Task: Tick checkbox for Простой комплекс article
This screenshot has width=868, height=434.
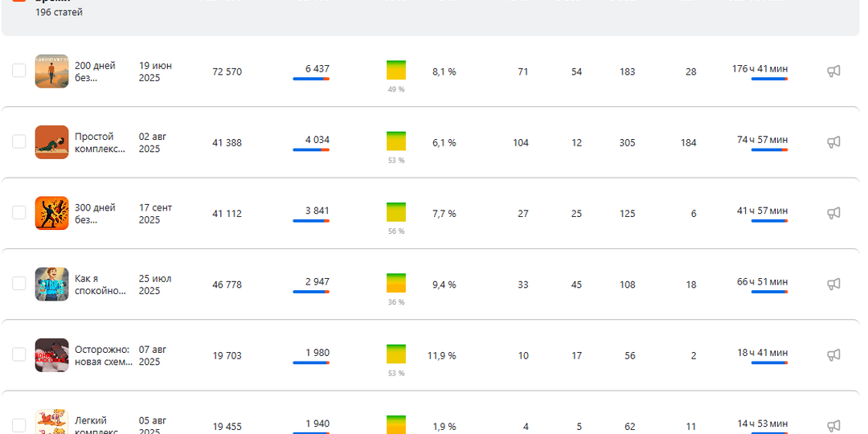Action: (x=18, y=141)
